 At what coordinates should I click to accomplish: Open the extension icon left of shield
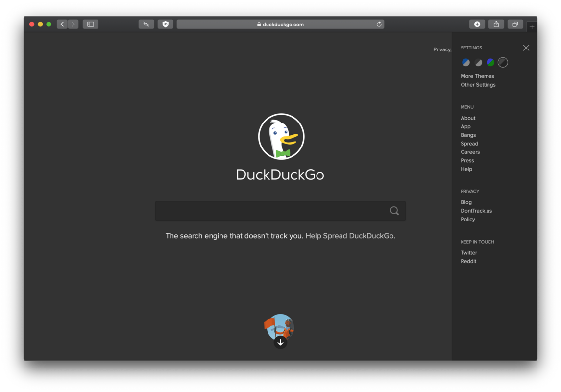[x=146, y=24]
